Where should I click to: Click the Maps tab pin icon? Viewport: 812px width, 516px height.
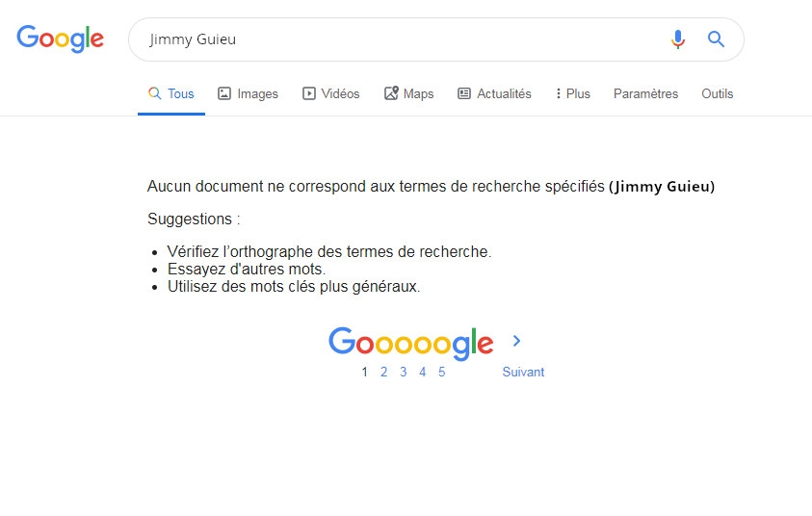click(391, 94)
